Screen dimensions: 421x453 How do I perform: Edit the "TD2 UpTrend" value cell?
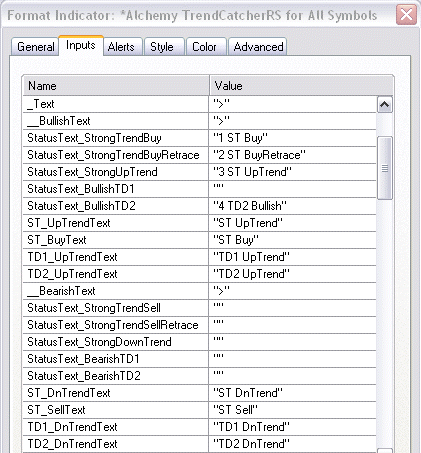pyautogui.click(x=293, y=274)
